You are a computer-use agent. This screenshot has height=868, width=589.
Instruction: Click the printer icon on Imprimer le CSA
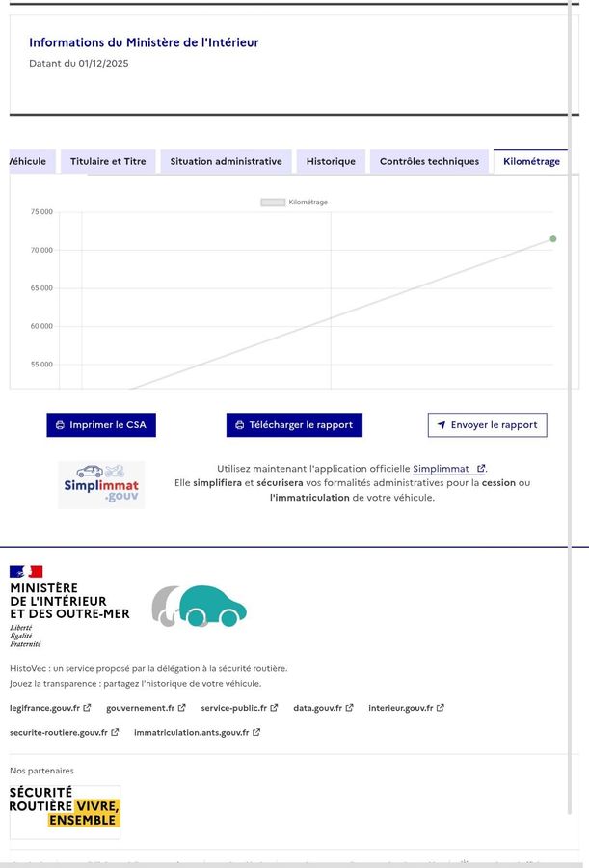pos(60,425)
